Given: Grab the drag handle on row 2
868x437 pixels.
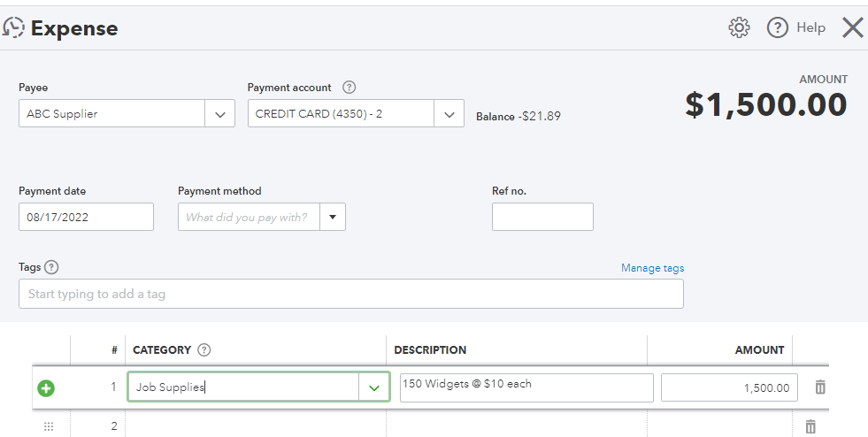Looking at the screenshot, I should pyautogui.click(x=49, y=426).
